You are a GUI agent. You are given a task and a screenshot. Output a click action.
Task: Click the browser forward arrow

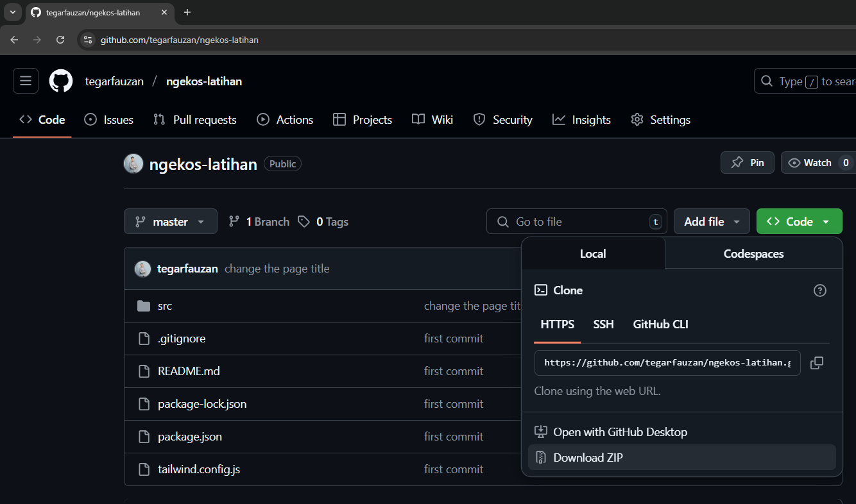37,40
